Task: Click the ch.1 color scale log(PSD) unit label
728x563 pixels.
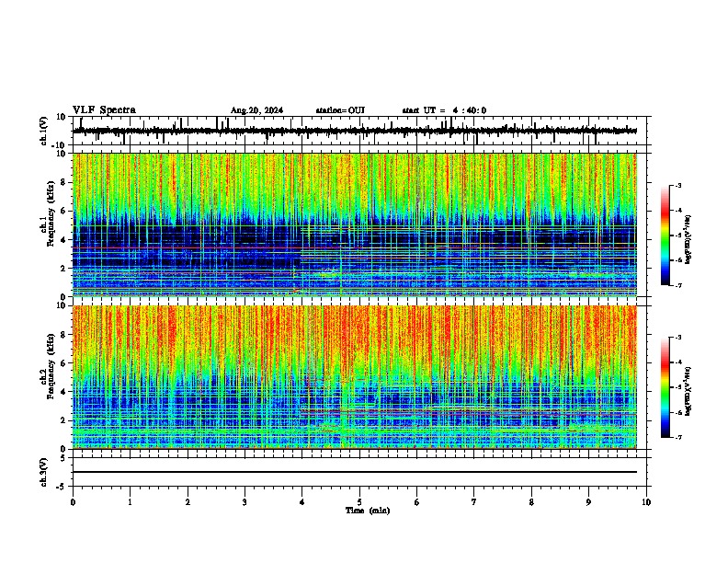Action: pyautogui.click(x=688, y=239)
